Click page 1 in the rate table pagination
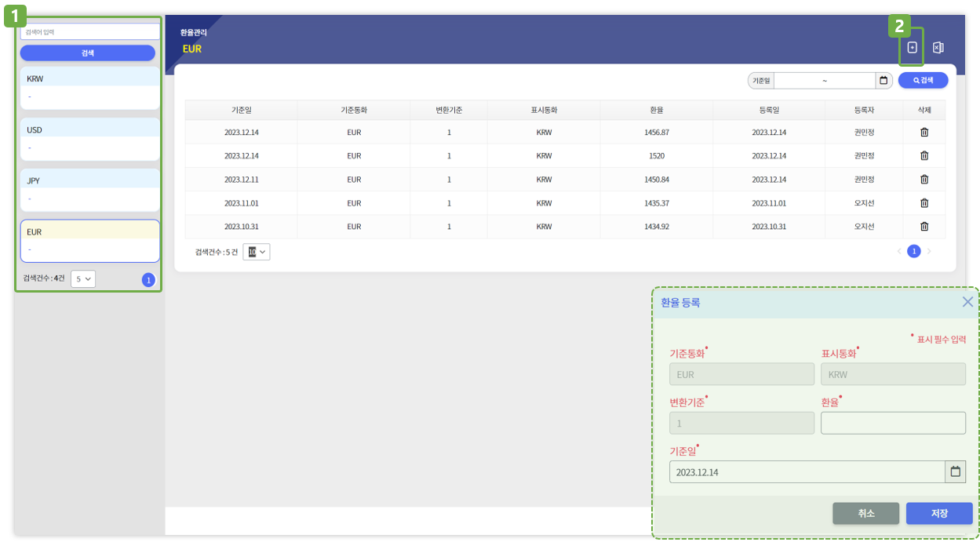Screen dimensions: 980x542 pos(914,252)
